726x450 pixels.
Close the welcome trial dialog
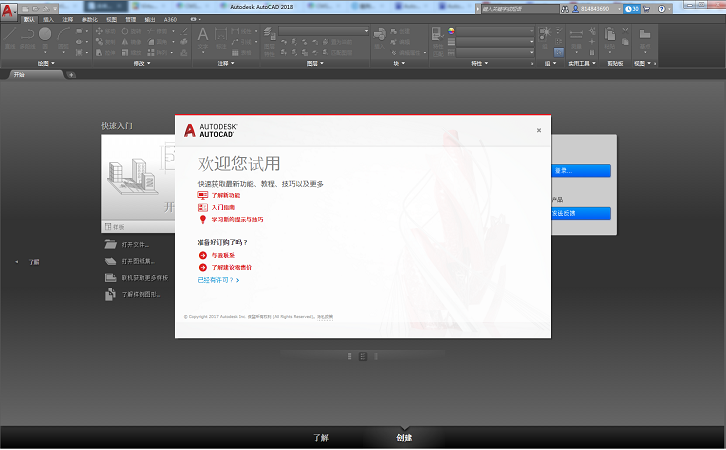click(x=538, y=130)
